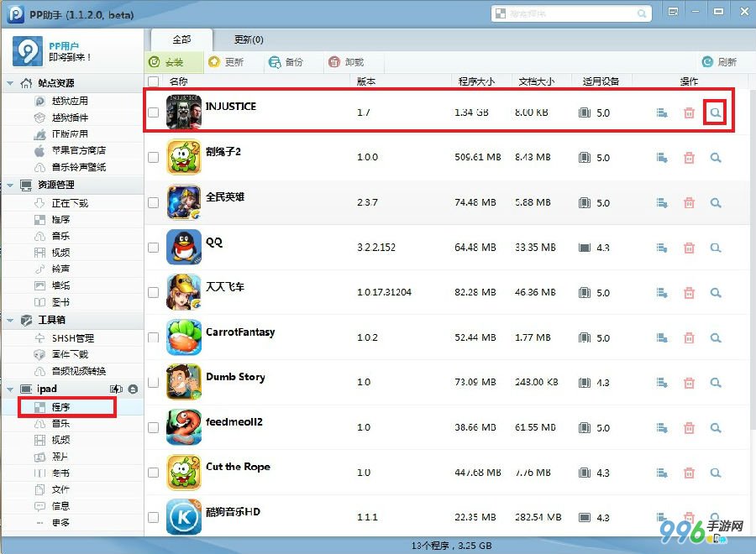
Task: Click the 更新 toolbar button
Action: (226, 62)
